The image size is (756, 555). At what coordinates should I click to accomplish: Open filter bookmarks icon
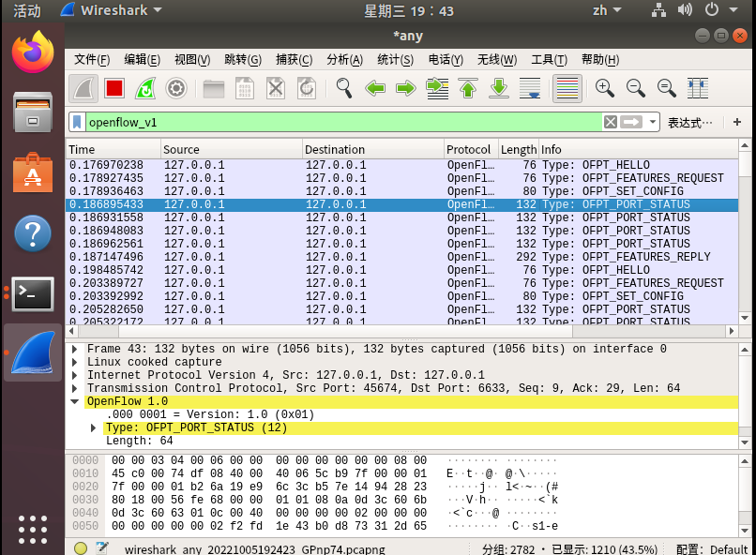click(77, 123)
